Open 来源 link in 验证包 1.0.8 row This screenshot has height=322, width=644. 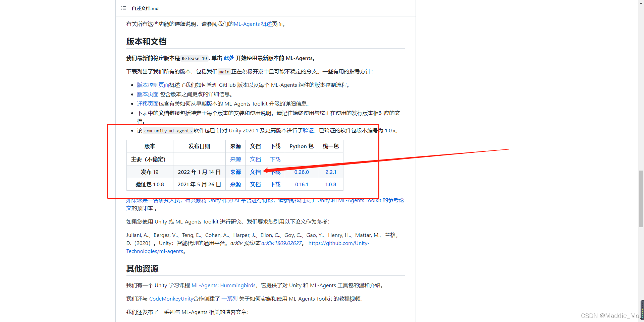pyautogui.click(x=235, y=185)
